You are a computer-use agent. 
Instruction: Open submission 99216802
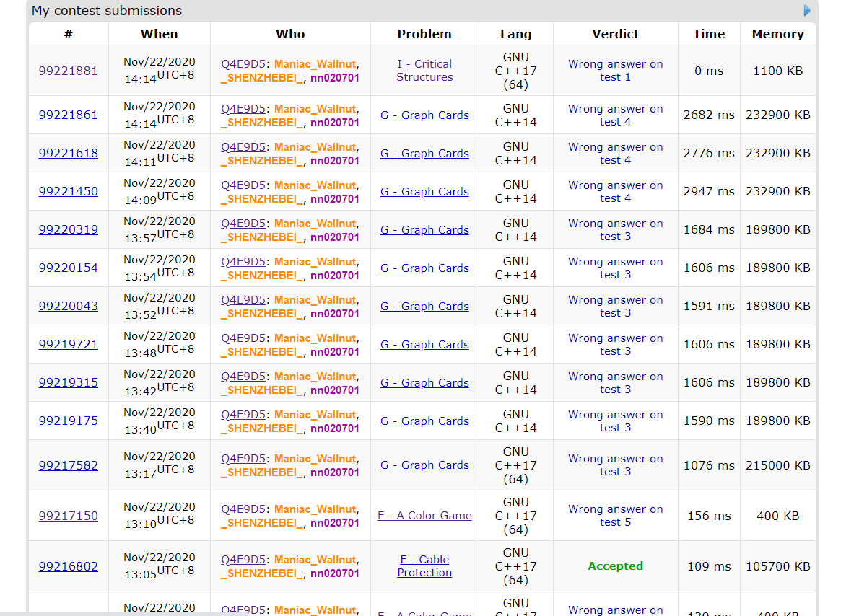(68, 566)
